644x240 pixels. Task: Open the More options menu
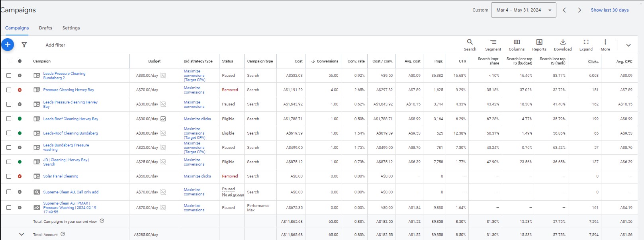[x=605, y=45]
